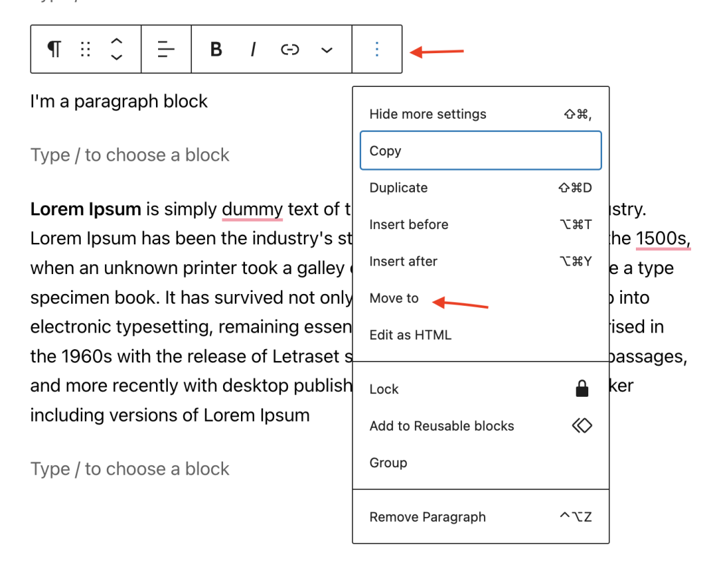Open the Move to submenu

point(394,298)
